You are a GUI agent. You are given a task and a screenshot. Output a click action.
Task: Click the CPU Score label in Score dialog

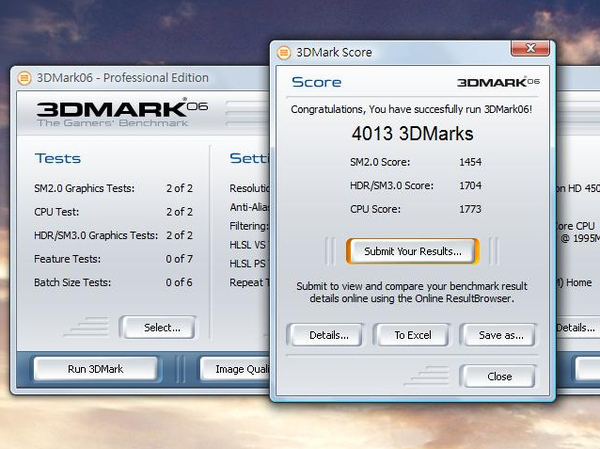point(375,209)
